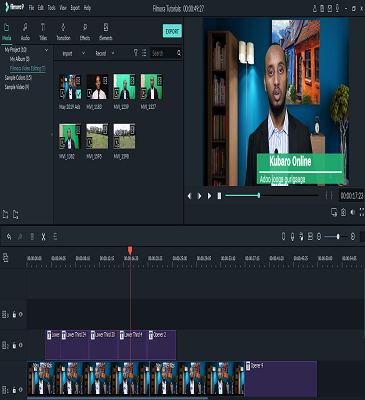Image resolution: width=365 pixels, height=400 pixels.
Task: Click the Record button label
Action: tap(101, 53)
